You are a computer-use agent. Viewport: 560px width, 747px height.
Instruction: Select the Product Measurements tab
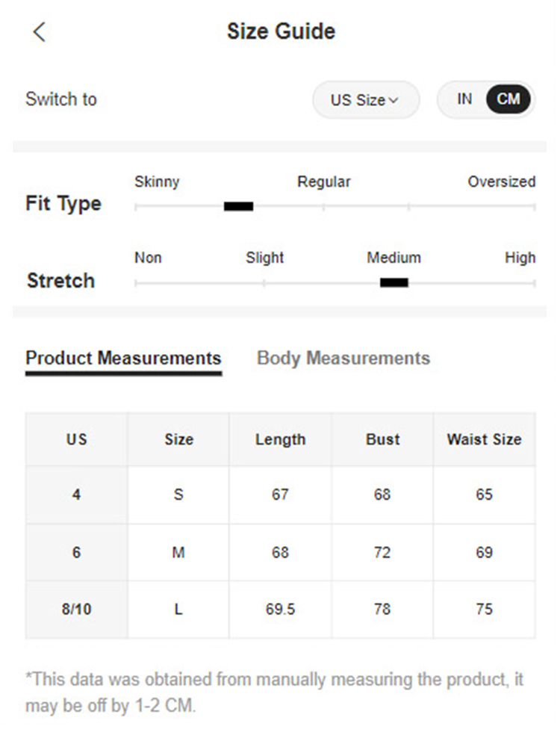[122, 358]
